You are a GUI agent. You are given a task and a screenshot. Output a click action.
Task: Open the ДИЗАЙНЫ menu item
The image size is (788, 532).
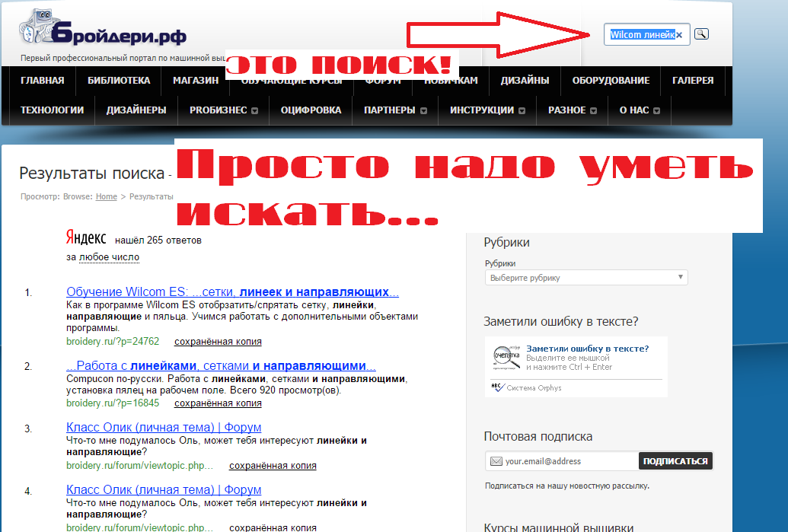(525, 81)
